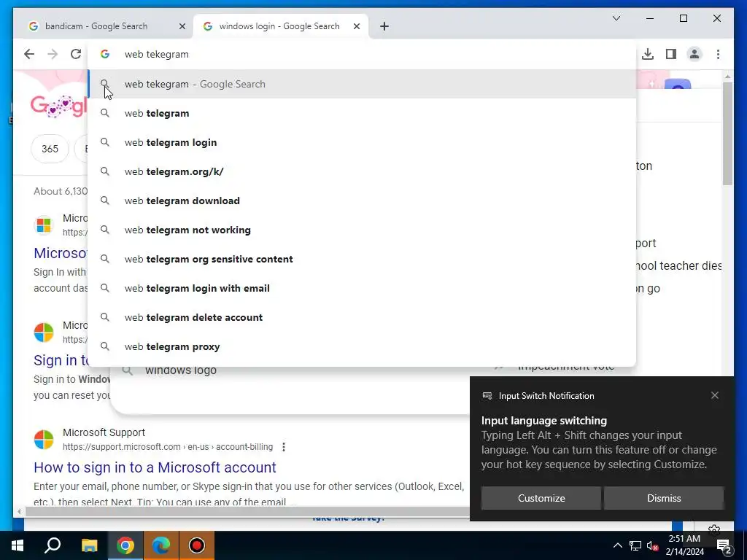Pick the 'web telegram.org/k/' suggestion
747x560 pixels.
point(362,171)
